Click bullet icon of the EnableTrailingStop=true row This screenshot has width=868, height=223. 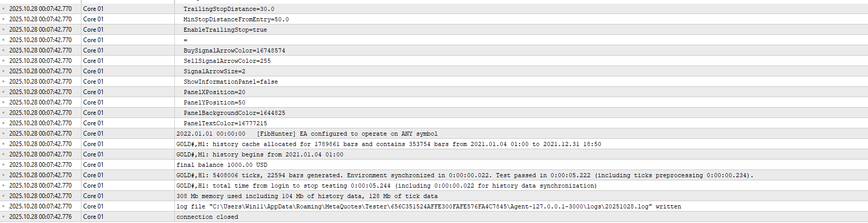tap(4, 30)
